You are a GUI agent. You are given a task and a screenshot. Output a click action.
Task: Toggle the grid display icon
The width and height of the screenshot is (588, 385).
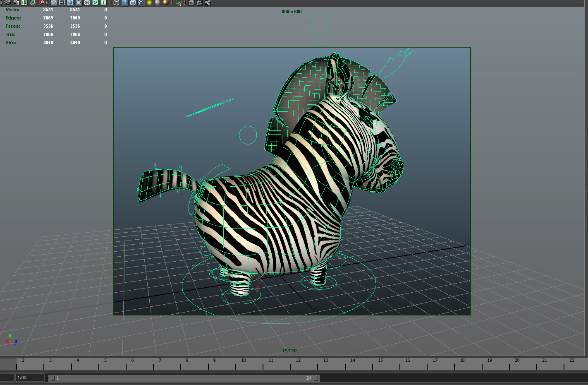tap(54, 2)
